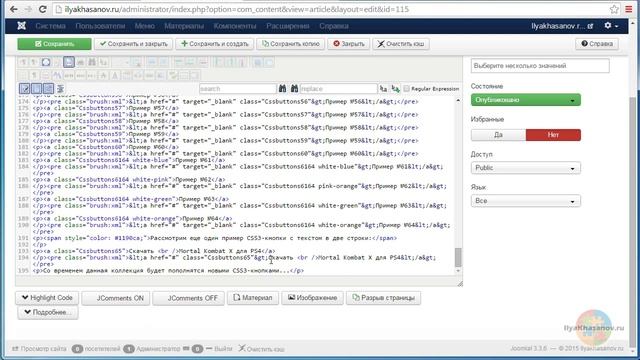Click the binoculars icon right after the search field

[x=282, y=89]
